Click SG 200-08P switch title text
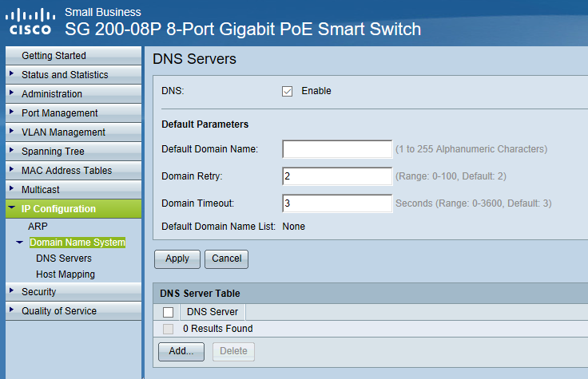 (x=243, y=30)
